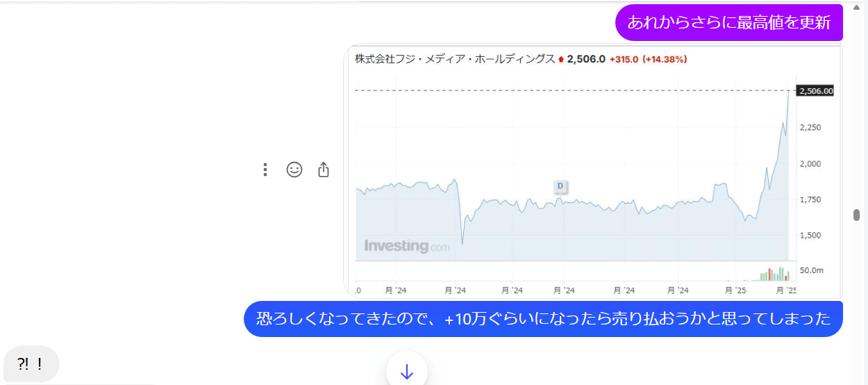Click the Investing.com logo watermark

pos(407,245)
